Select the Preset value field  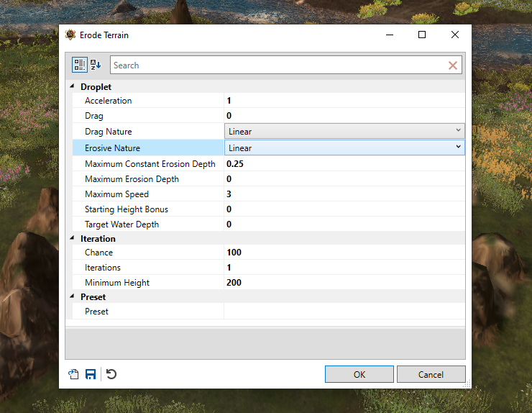pos(344,311)
